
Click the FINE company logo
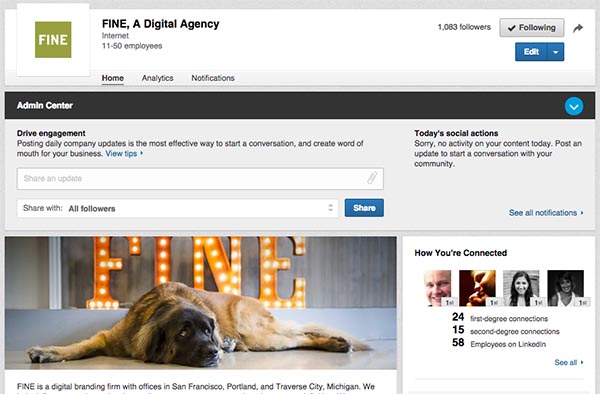(53, 40)
